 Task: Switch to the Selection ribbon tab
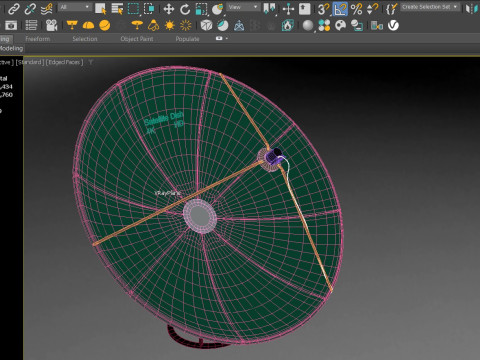pos(85,39)
